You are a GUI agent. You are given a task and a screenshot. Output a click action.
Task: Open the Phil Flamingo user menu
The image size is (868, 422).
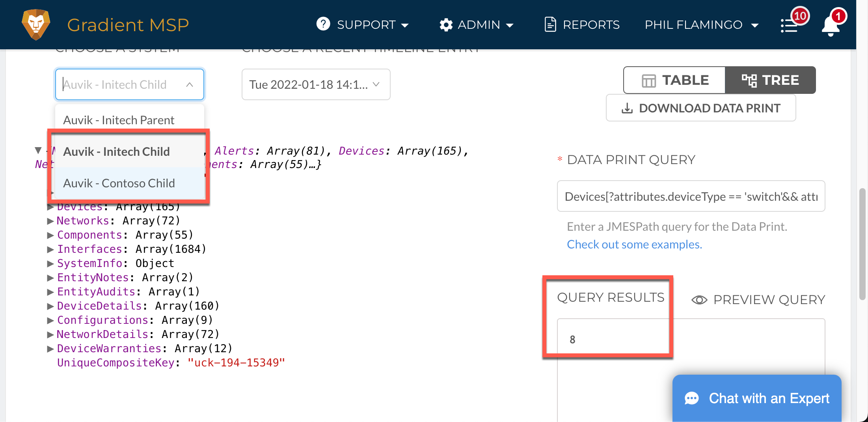[702, 25]
